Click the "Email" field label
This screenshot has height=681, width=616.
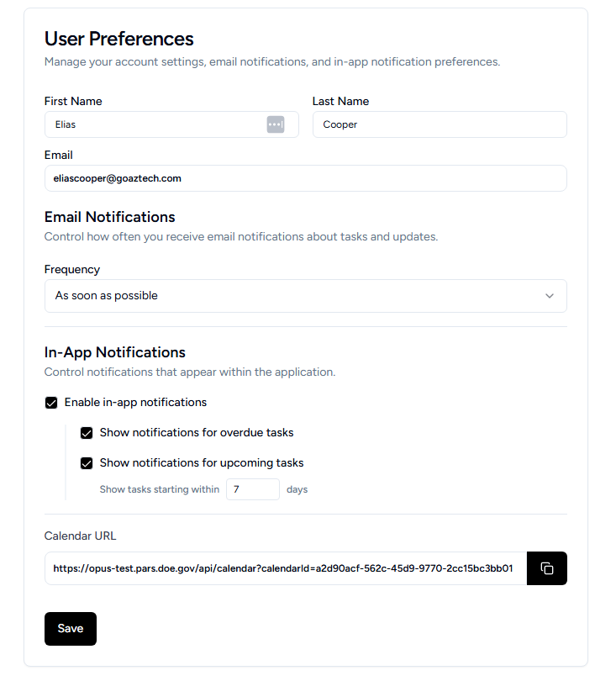click(59, 155)
